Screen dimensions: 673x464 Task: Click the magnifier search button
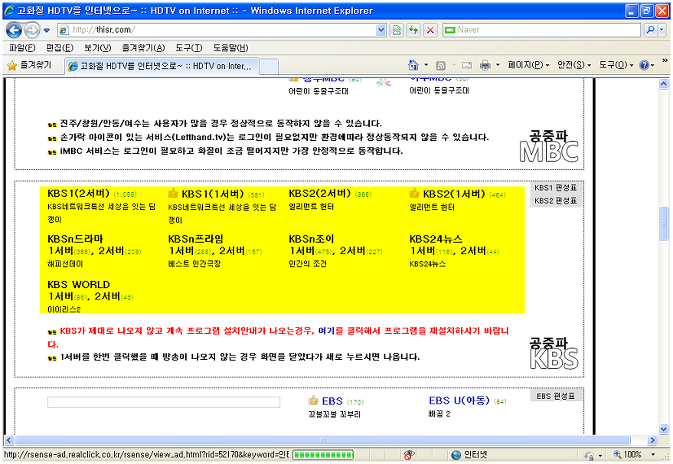[651, 30]
